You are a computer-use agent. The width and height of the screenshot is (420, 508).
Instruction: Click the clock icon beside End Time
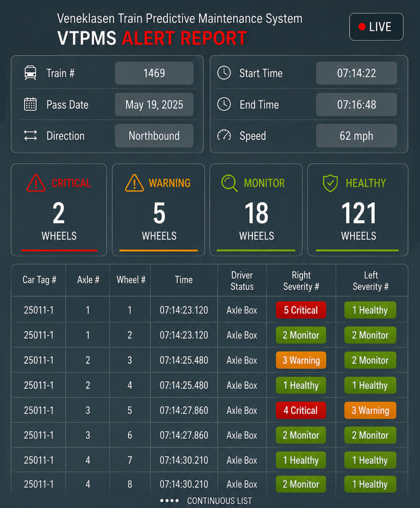(x=224, y=104)
